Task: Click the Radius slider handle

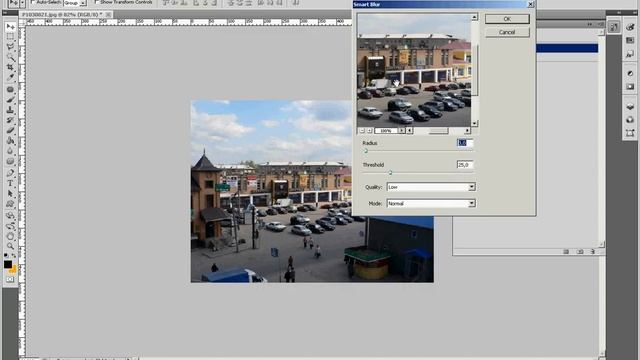Action: 366,151
